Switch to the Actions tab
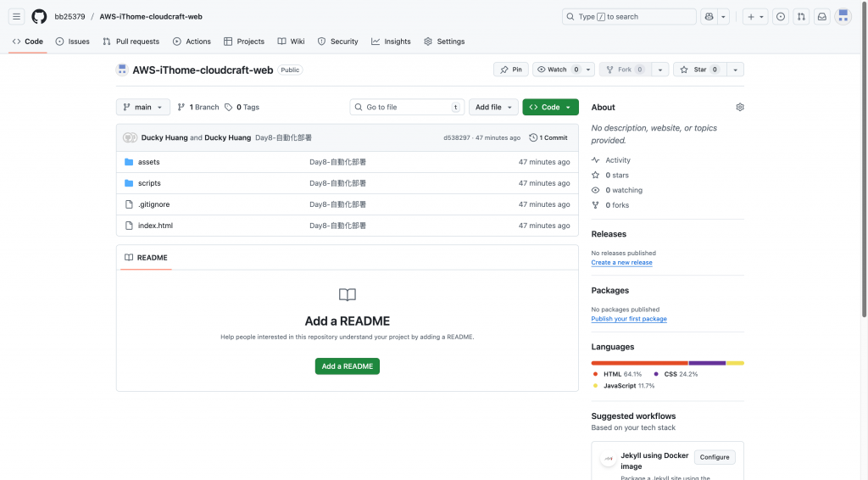Screen dimensions: 868x480 tap(192, 42)
